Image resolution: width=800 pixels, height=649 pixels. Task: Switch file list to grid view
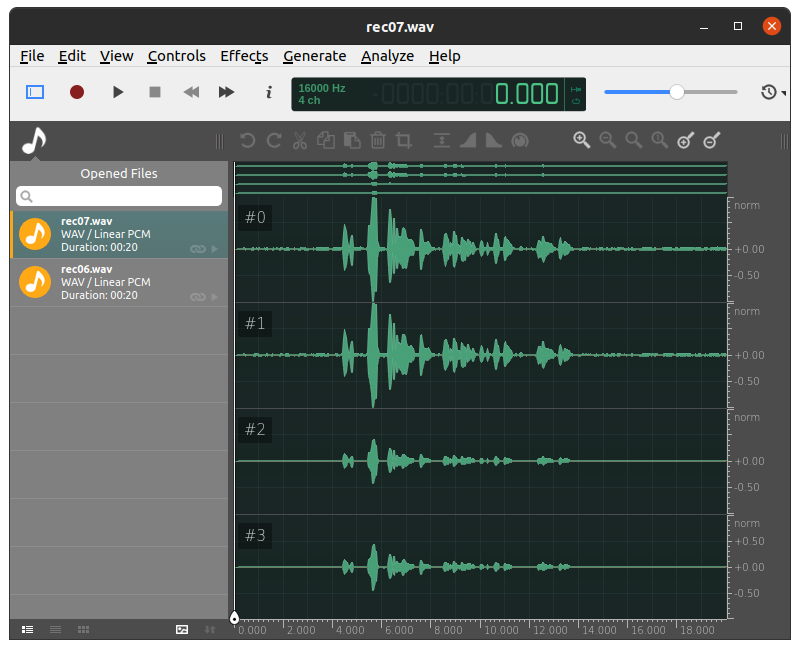coord(84,630)
